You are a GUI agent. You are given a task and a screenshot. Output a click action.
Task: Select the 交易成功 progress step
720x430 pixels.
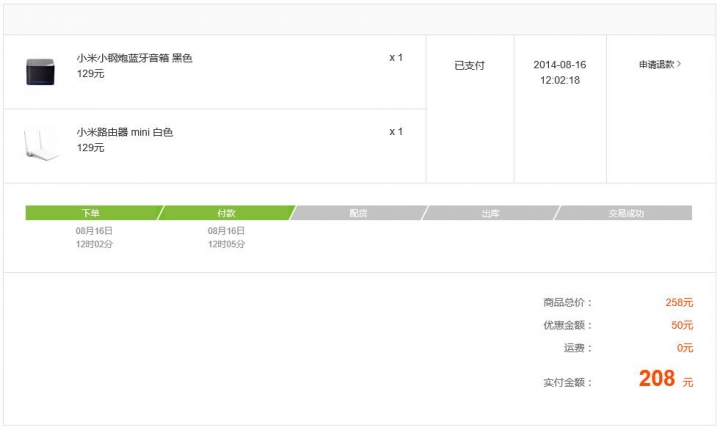point(626,213)
